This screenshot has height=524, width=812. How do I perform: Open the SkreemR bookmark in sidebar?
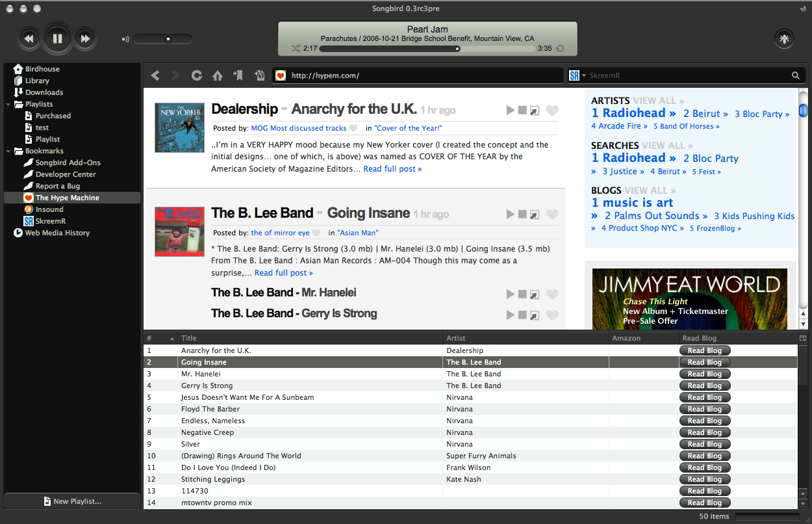[51, 221]
